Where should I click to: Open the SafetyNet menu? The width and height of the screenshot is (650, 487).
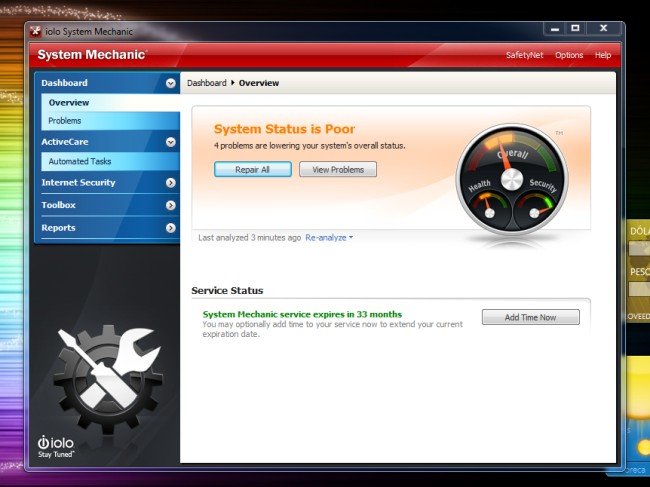pos(524,55)
